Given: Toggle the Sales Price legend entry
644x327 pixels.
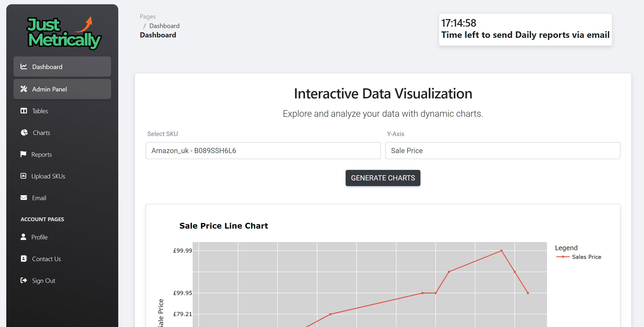Looking at the screenshot, I should click(x=579, y=257).
